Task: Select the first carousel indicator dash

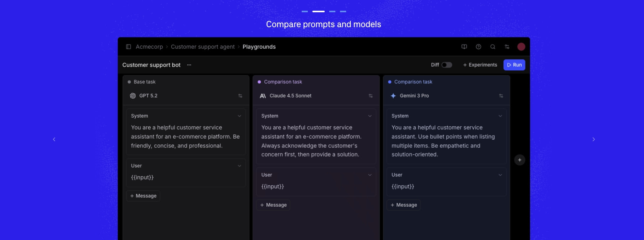Action: [305, 11]
